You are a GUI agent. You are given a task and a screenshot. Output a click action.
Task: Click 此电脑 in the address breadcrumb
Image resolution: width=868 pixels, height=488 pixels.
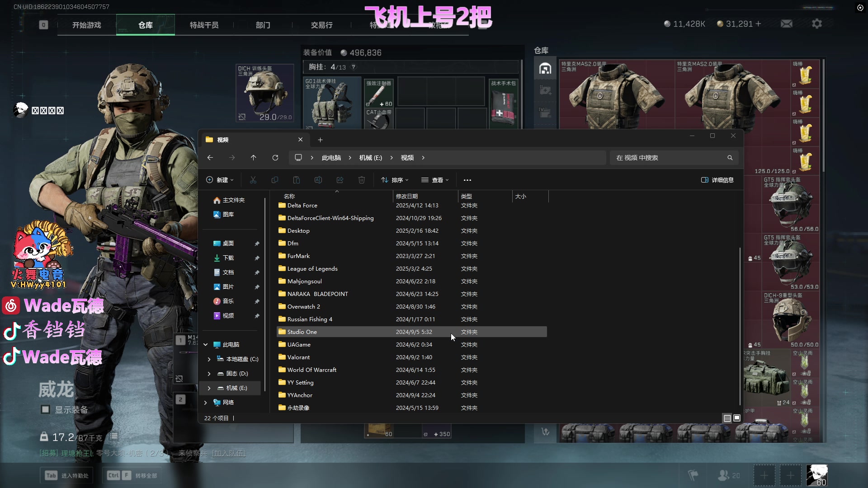click(x=331, y=158)
